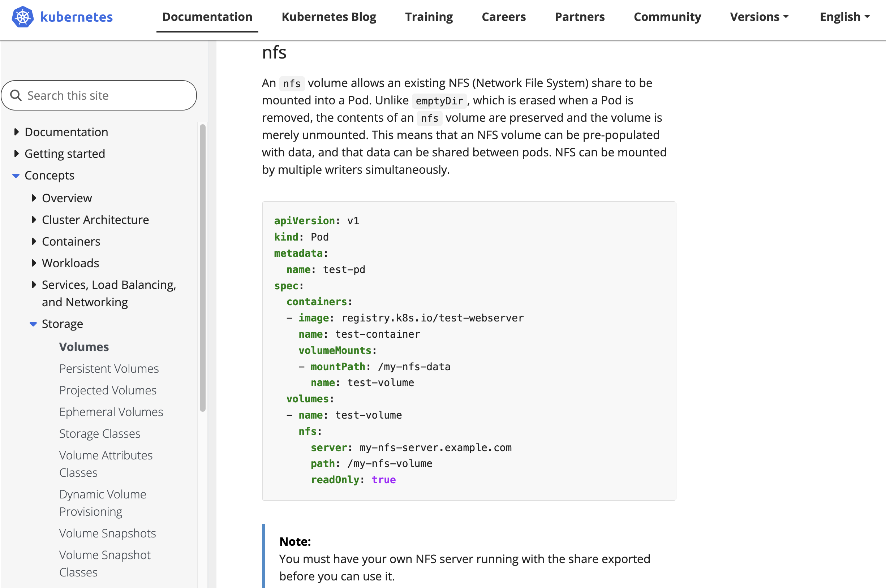Image resolution: width=886 pixels, height=588 pixels.
Task: Select the Containers tree item
Action: pos(71,242)
